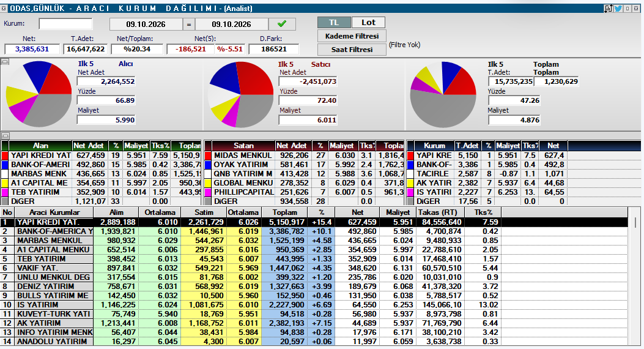Click blue swatch beside OYAK YATIRIM
This screenshot has height=349, width=644.
tap(208, 165)
